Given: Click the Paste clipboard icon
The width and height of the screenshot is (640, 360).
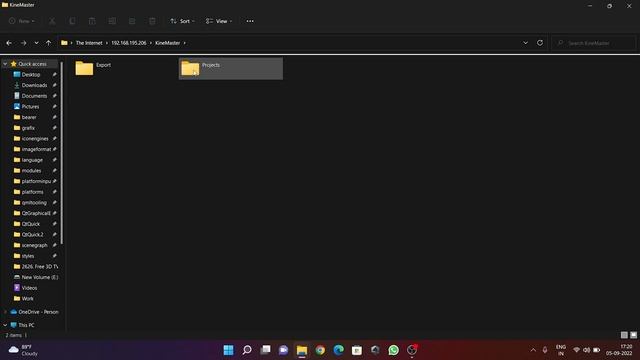Looking at the screenshot, I should coord(92,21).
